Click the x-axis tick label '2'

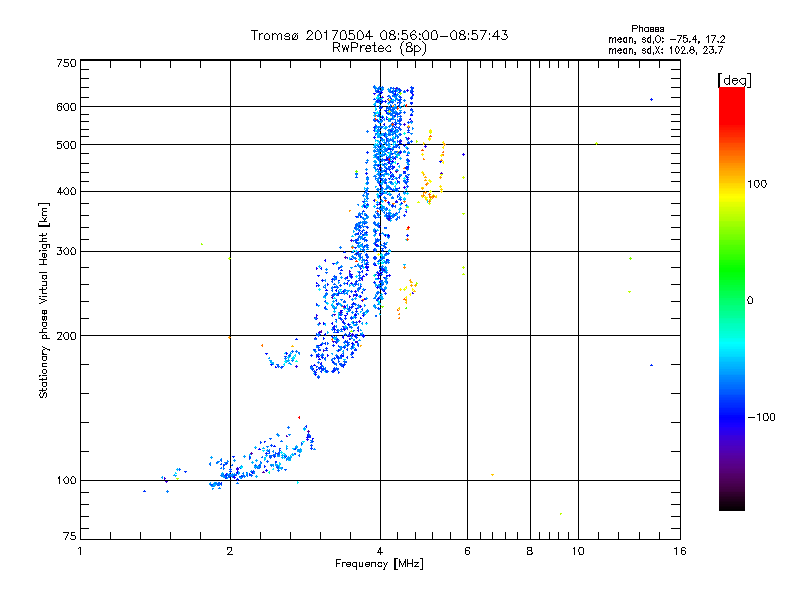(x=230, y=551)
